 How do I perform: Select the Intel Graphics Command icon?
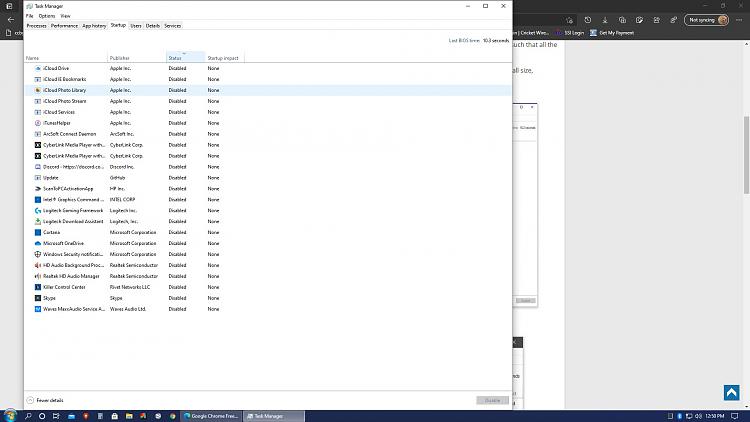pos(38,200)
